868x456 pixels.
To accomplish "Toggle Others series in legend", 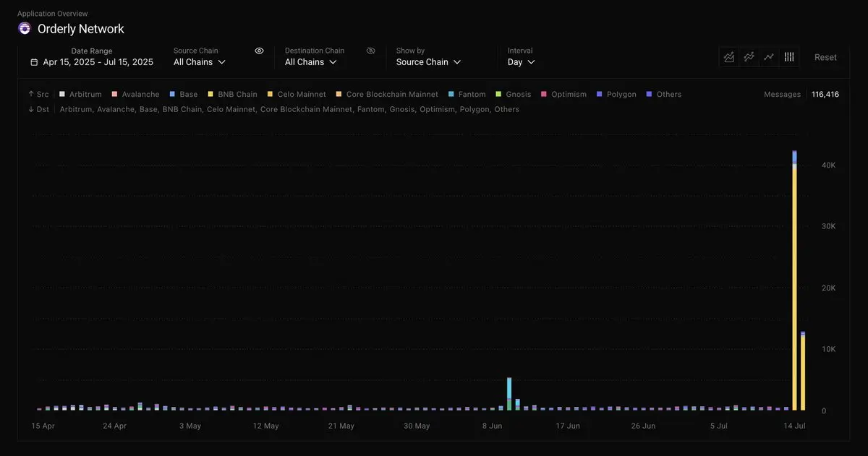I will (664, 94).
